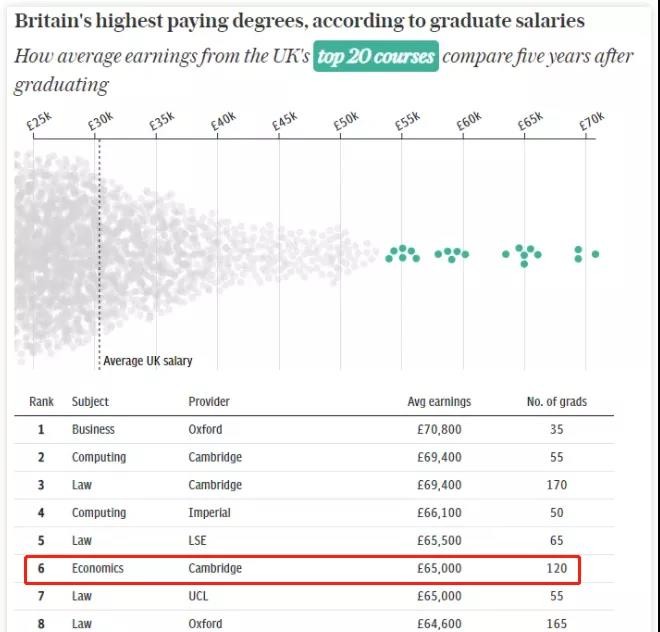The width and height of the screenshot is (660, 632).
Task: Click the rank 8 Law Oxford row
Action: 314,622
